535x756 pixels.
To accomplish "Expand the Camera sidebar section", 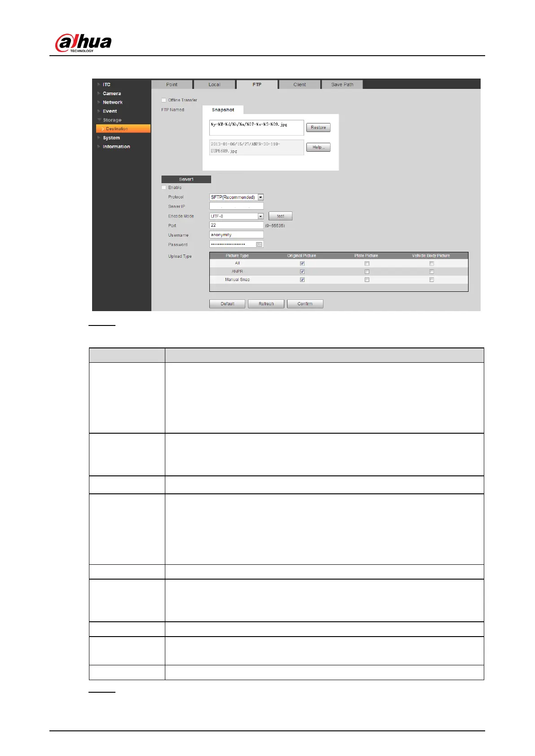I will [x=111, y=93].
